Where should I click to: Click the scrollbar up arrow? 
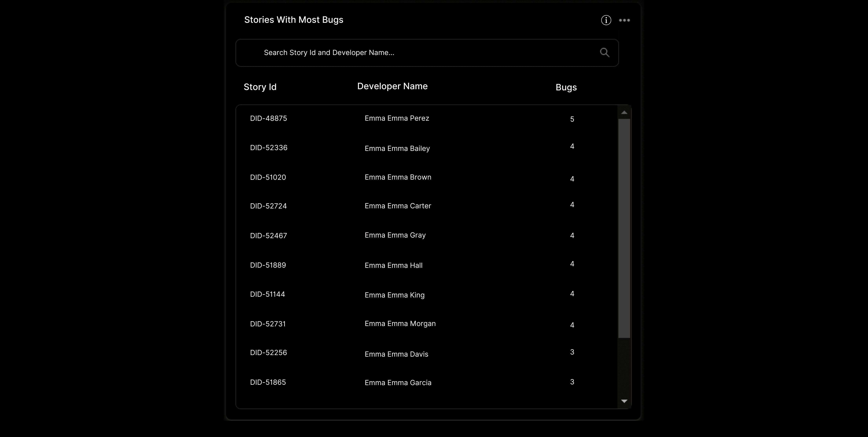624,112
